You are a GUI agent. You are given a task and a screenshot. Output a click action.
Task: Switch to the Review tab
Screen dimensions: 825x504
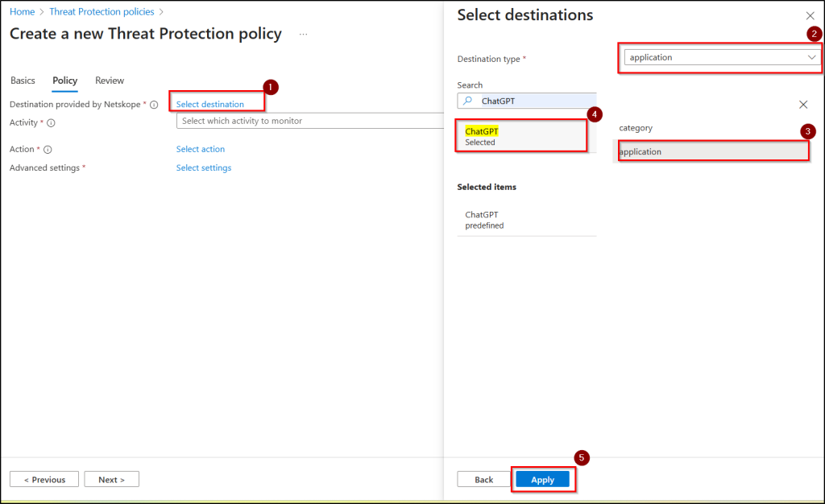click(x=110, y=81)
